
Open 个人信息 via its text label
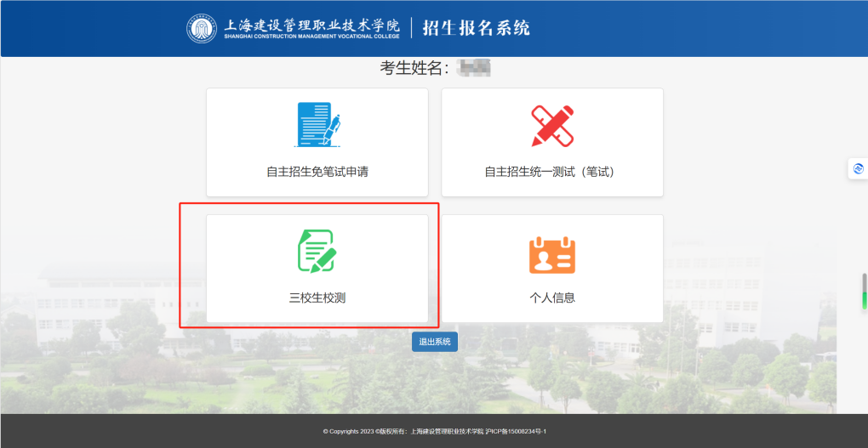[x=552, y=298]
